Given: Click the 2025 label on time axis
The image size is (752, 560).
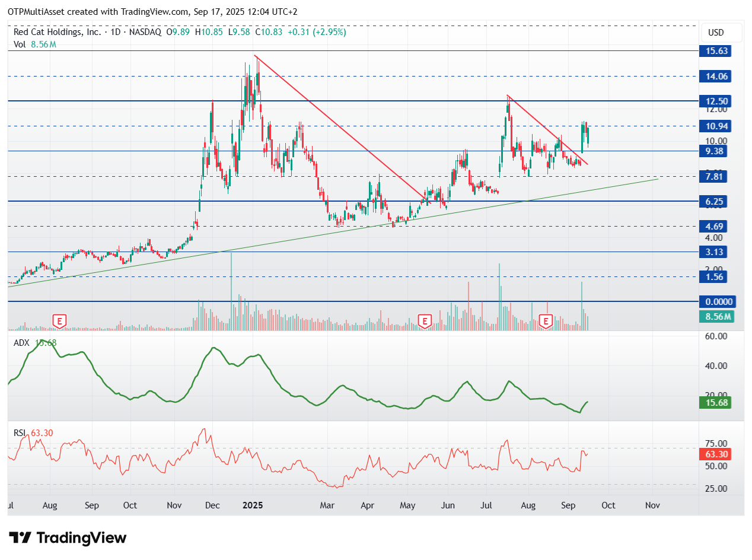Looking at the screenshot, I should pyautogui.click(x=252, y=506).
